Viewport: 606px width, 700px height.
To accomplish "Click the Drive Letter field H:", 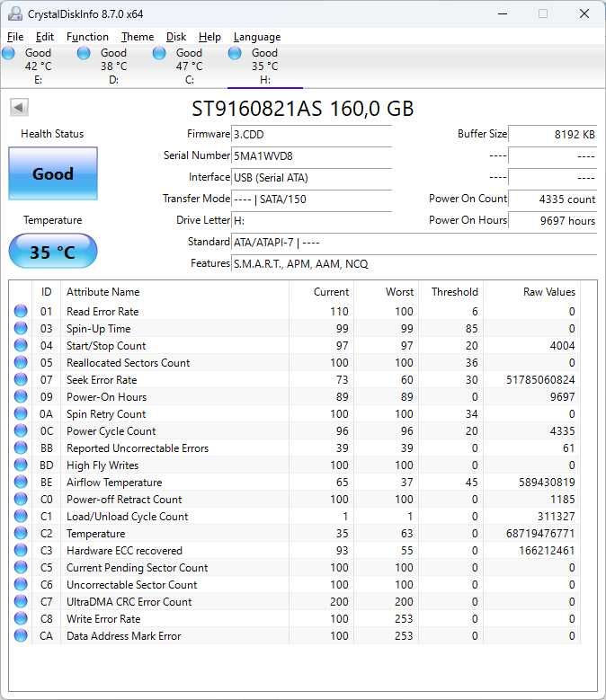I will coord(312,220).
